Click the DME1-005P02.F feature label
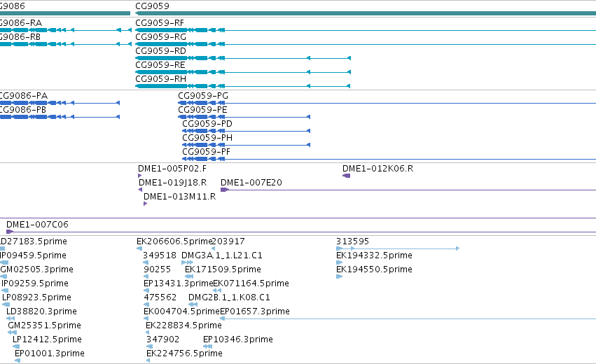596x364 pixels. (x=172, y=169)
